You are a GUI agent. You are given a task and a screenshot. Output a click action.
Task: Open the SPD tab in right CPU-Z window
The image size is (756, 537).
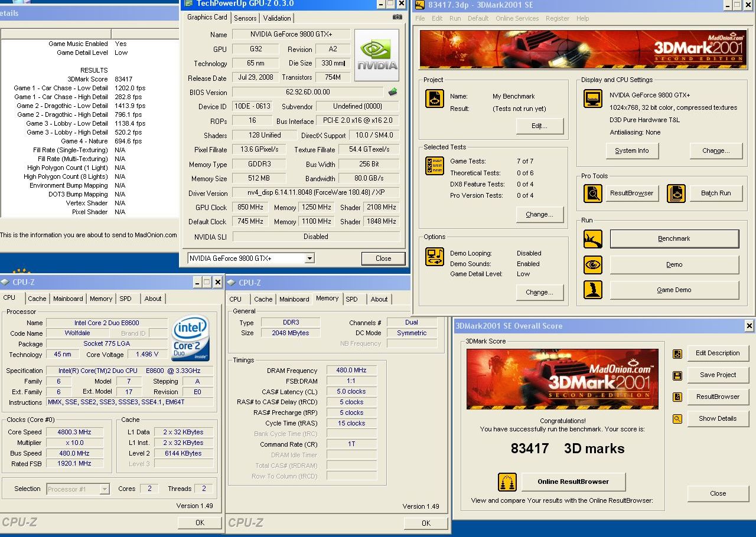tap(352, 299)
